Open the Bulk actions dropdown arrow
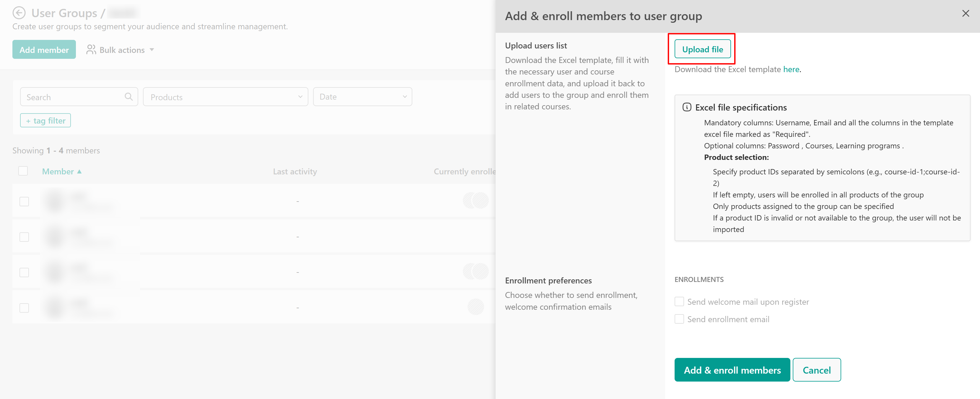The height and width of the screenshot is (399, 980). (x=152, y=50)
